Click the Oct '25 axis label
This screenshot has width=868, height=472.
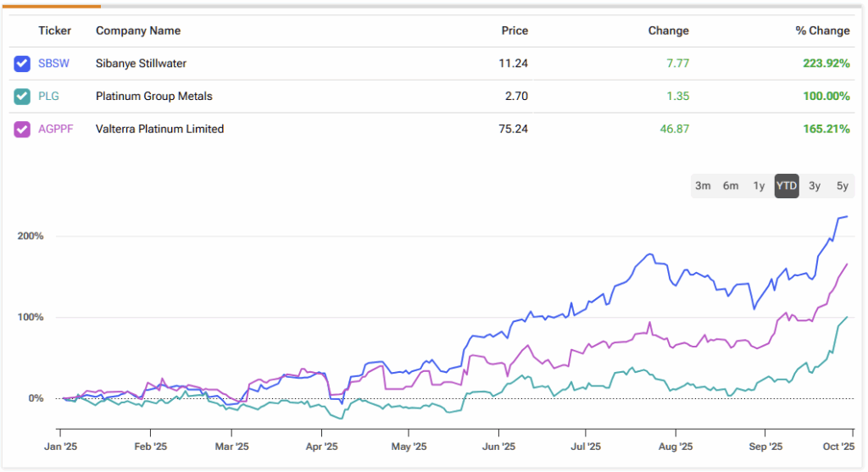point(838,445)
